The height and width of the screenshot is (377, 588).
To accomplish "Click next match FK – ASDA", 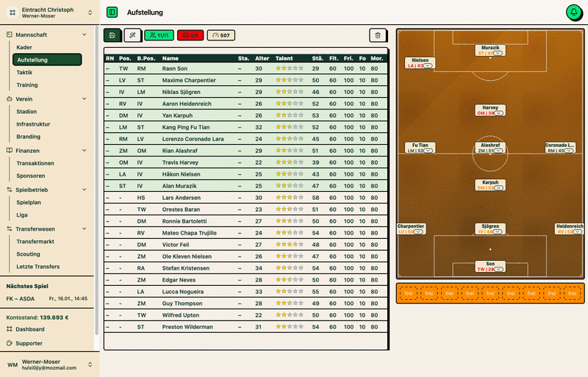I will click(47, 298).
